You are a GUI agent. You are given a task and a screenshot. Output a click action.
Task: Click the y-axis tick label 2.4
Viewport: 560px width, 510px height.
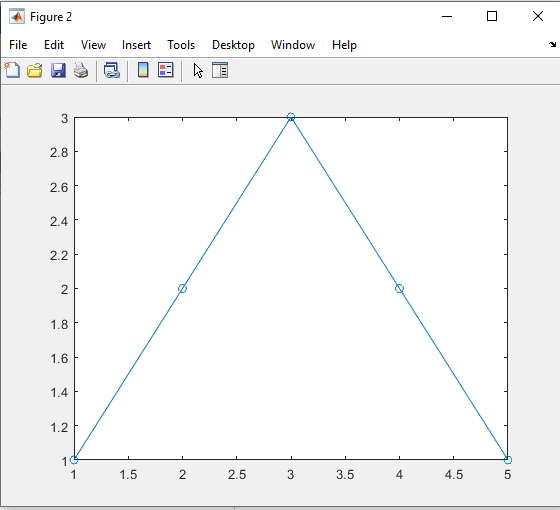click(x=59, y=221)
